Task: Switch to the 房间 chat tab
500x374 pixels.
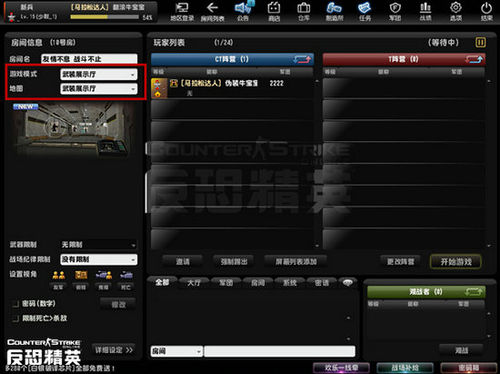Action: pos(258,283)
